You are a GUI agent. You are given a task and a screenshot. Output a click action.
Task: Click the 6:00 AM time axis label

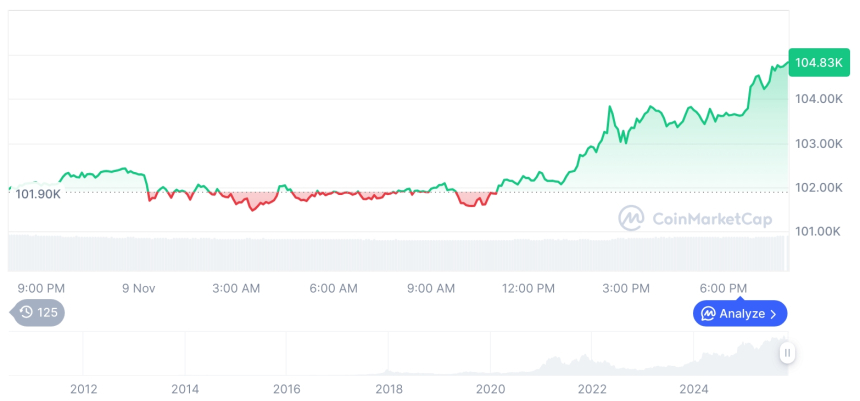[333, 288]
